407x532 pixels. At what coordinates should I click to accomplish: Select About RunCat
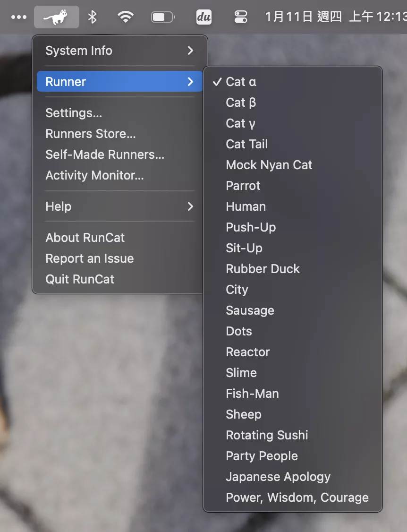coord(119,238)
